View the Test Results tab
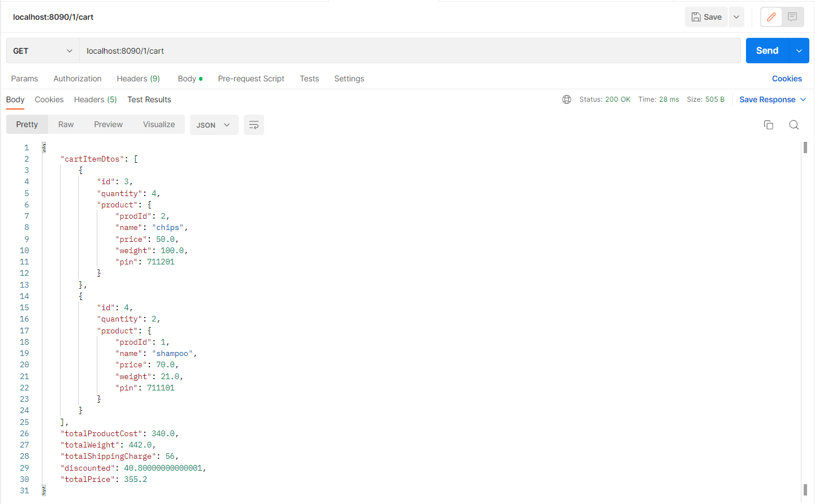The image size is (815, 504). tap(149, 99)
